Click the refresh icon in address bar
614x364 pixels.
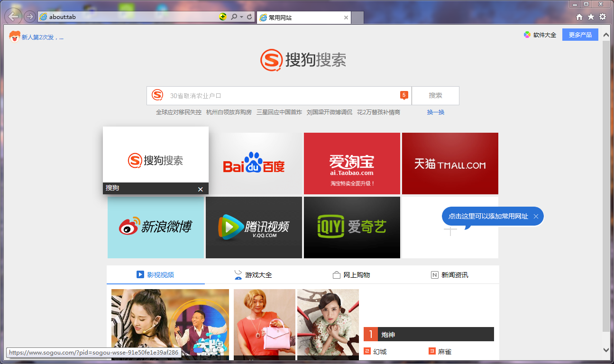coord(249,17)
